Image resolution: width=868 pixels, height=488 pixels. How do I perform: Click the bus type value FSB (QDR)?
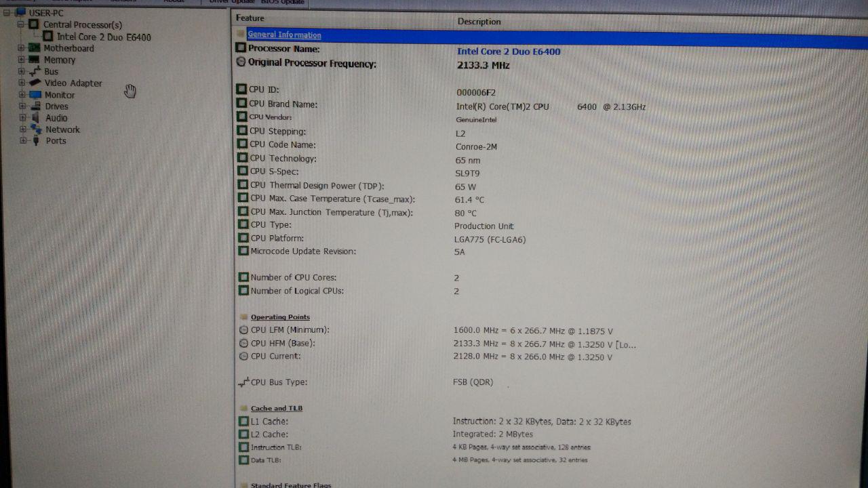(473, 382)
